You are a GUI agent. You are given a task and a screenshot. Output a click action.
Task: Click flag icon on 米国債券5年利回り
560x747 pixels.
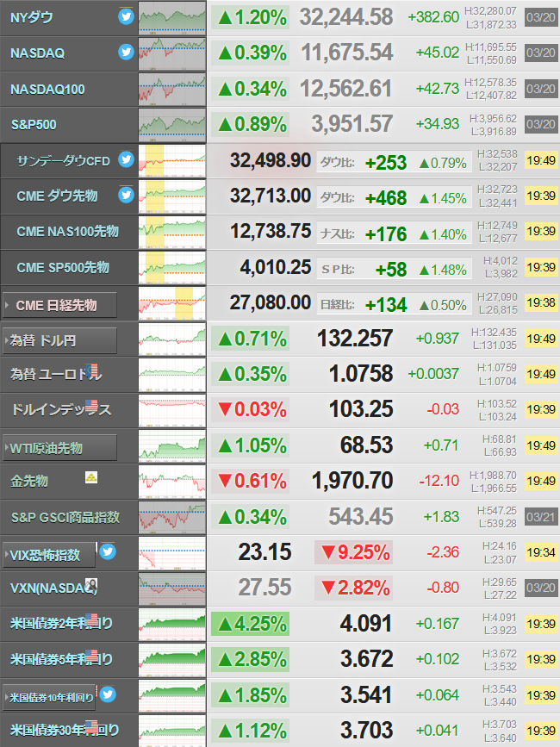pos(91,655)
